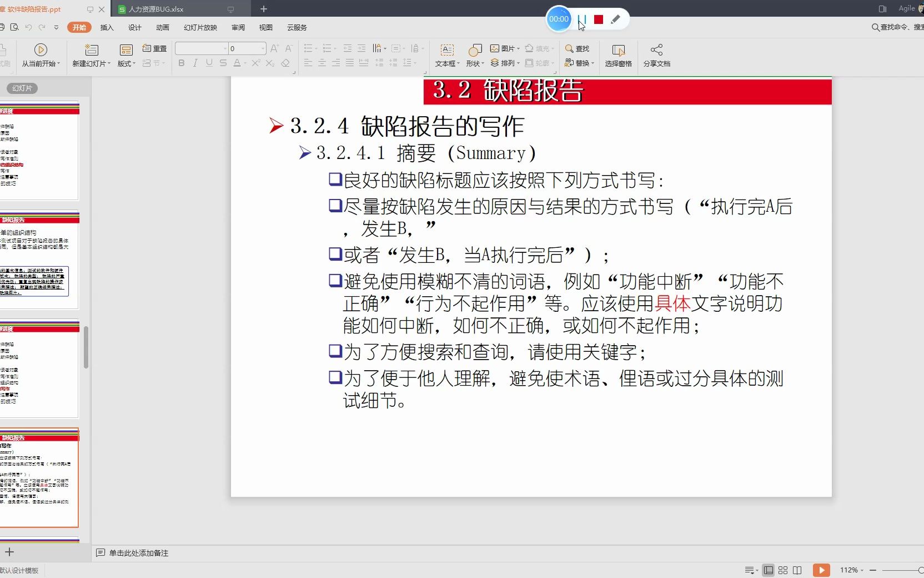This screenshot has width=924, height=578.
Task: Toggle superscript X² formatting
Action: point(255,63)
